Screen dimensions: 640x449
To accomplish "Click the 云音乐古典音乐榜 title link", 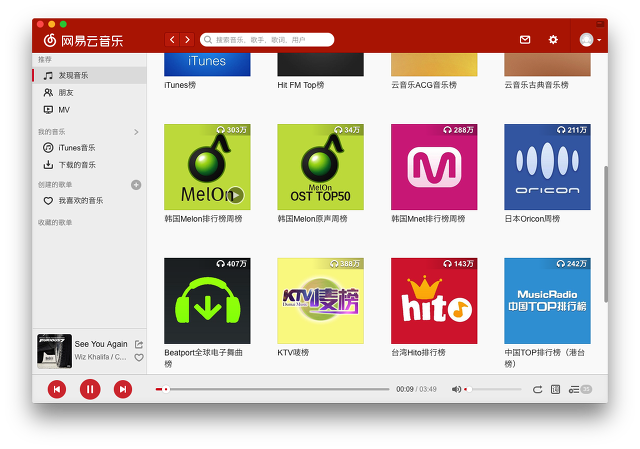I will pos(536,85).
